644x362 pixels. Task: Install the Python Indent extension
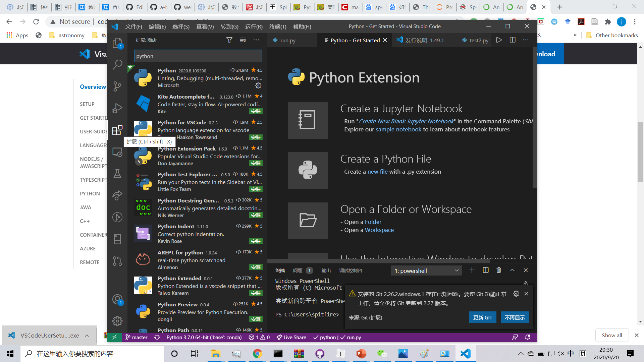[x=256, y=241]
